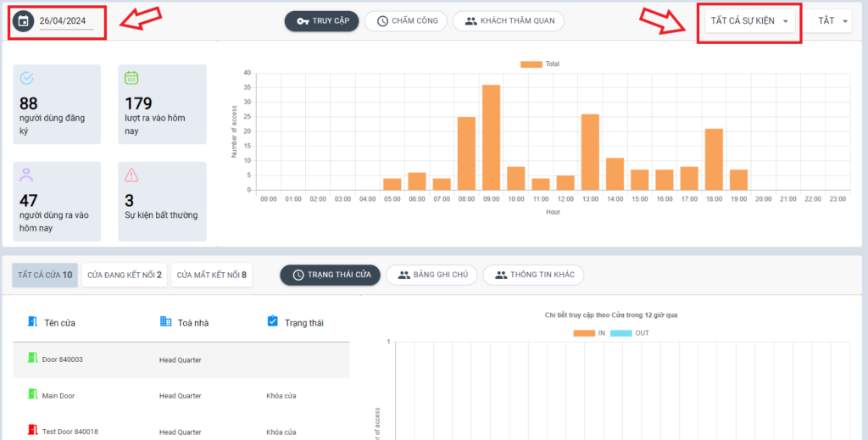Filter by CỬA MẤT KẾT NỐI 8
Image resolution: width=868 pixels, height=440 pixels.
211,275
